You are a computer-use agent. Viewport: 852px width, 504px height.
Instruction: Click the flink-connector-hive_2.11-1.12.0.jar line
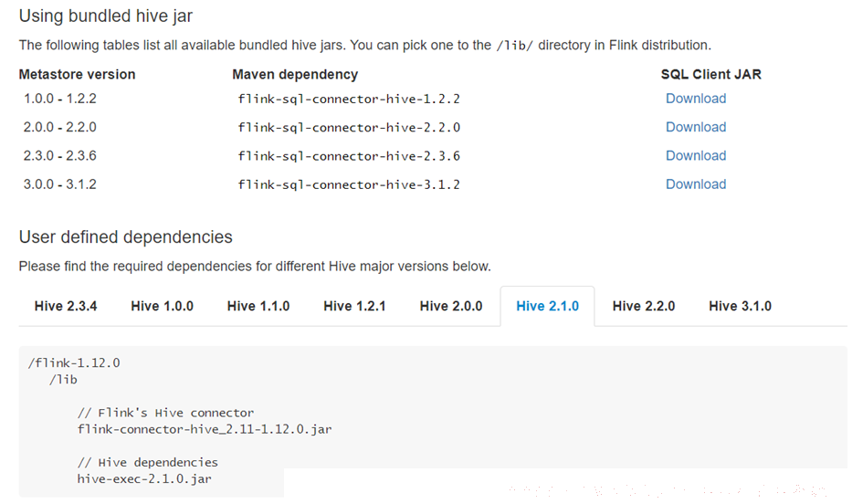(205, 429)
